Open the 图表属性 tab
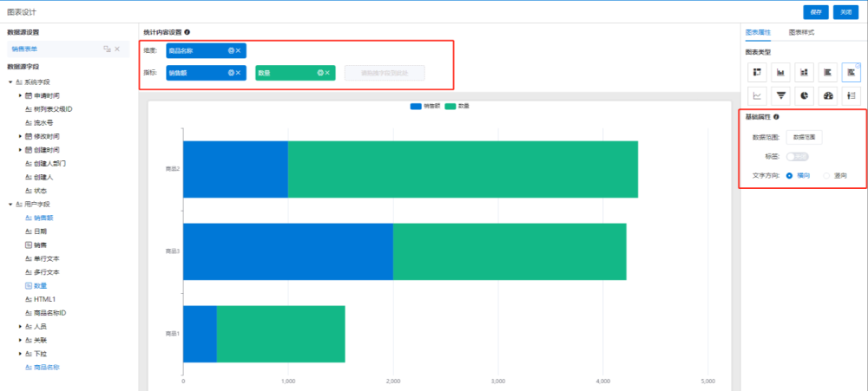This screenshot has height=391, width=868. pos(758,32)
